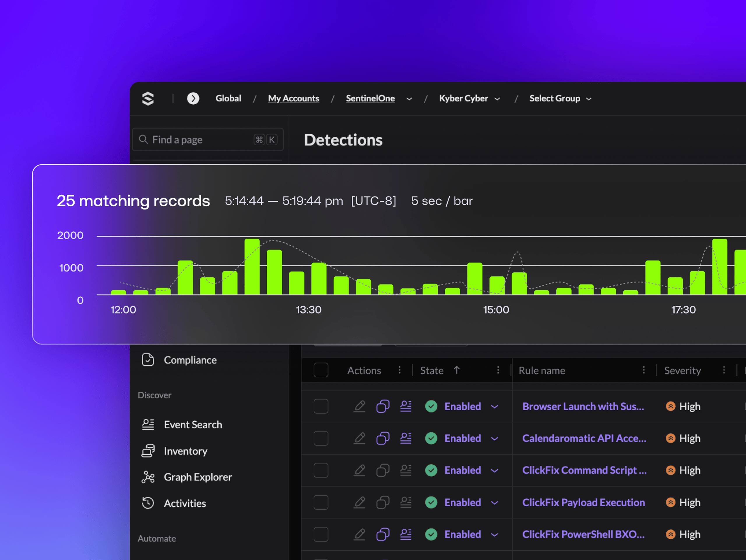Screen dimensions: 746x560
Task: Select all rows with header checkbox
Action: (321, 370)
